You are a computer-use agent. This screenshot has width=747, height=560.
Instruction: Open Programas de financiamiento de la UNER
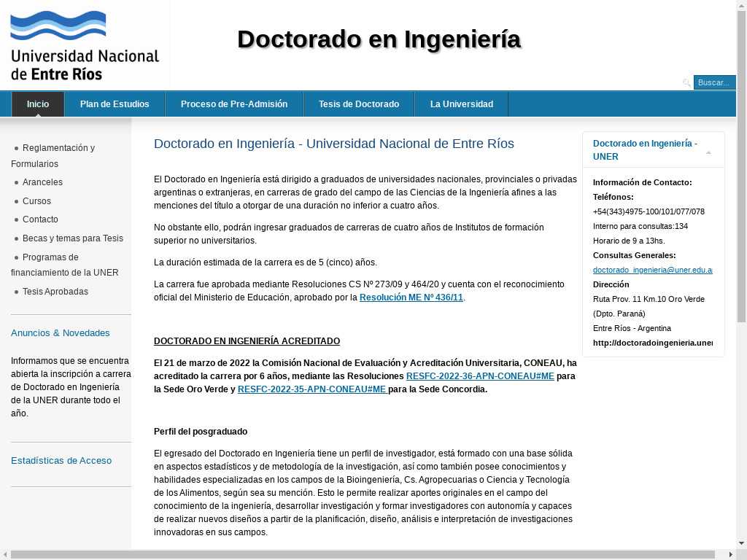(x=65, y=265)
